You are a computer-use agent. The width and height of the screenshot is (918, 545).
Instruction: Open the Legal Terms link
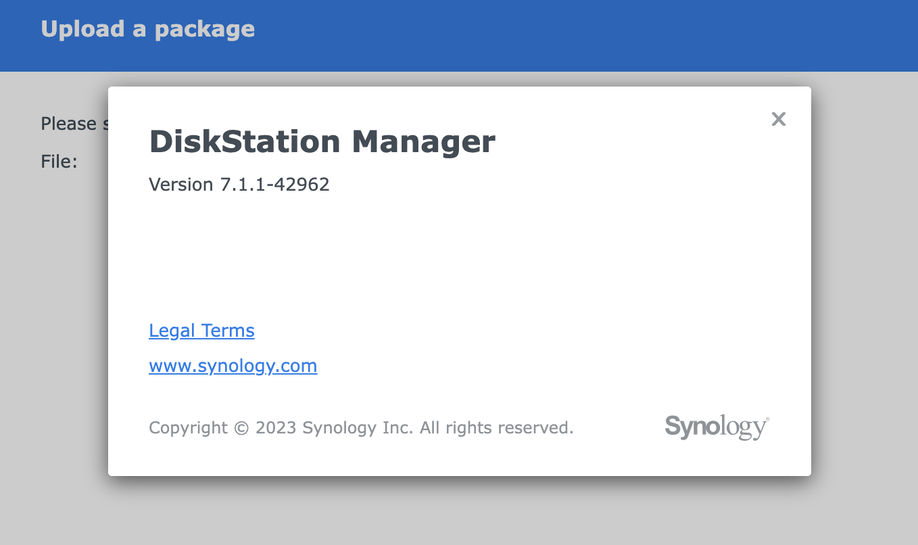coord(201,330)
